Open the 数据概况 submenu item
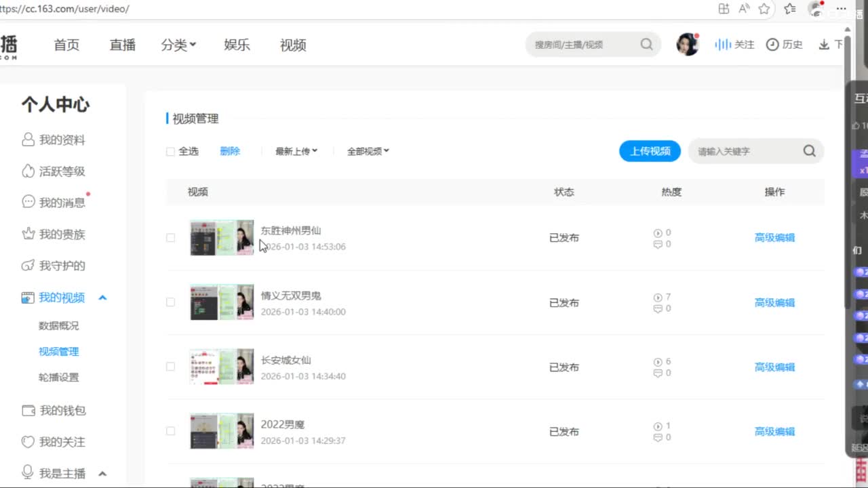Image resolution: width=868 pixels, height=488 pixels. [x=59, y=326]
